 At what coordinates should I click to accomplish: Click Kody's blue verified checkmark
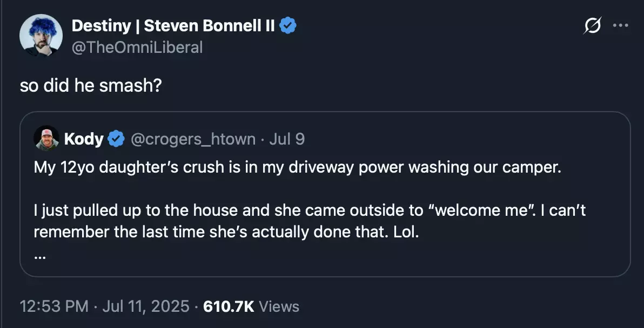tap(116, 139)
